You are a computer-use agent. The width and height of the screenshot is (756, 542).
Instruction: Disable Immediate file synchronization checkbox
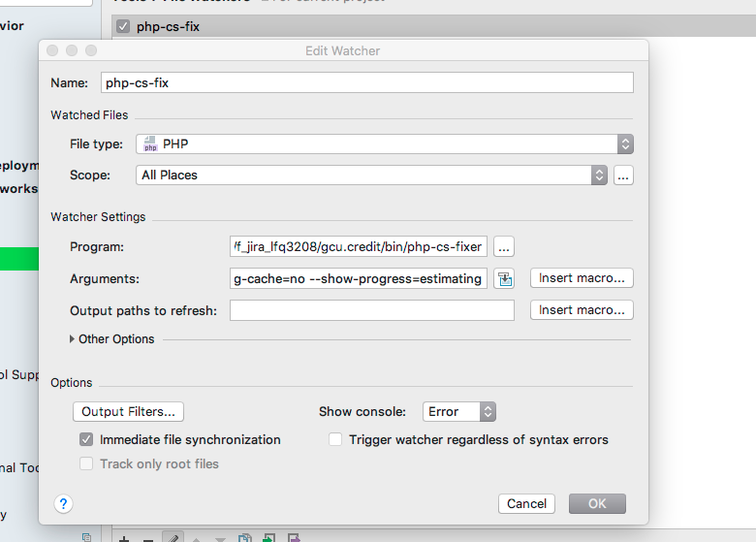(x=87, y=439)
